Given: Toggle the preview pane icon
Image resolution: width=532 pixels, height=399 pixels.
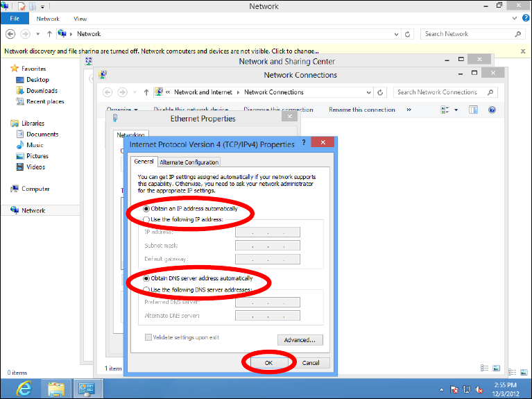Looking at the screenshot, I should pyautogui.click(x=473, y=110).
